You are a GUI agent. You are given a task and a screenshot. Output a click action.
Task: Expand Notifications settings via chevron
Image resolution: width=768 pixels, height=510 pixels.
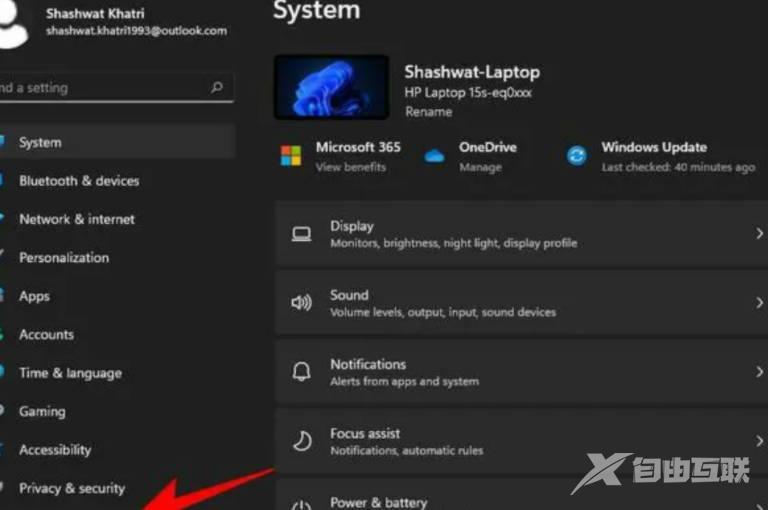tap(760, 372)
